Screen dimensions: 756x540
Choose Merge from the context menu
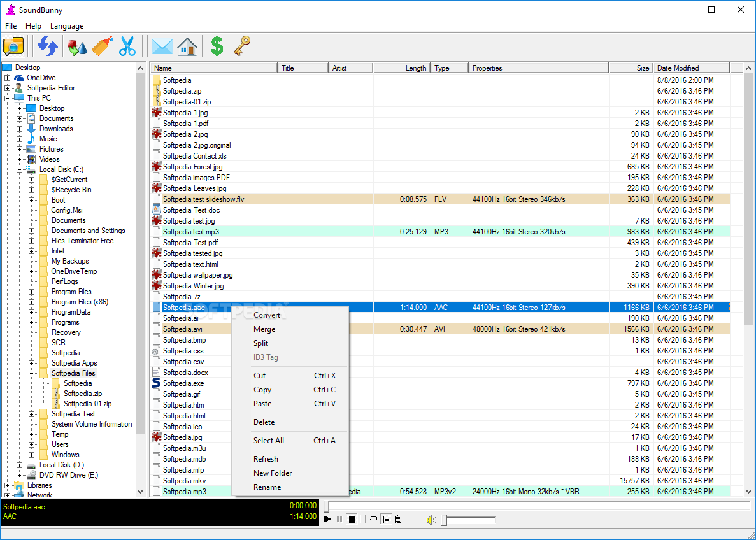[290, 329]
